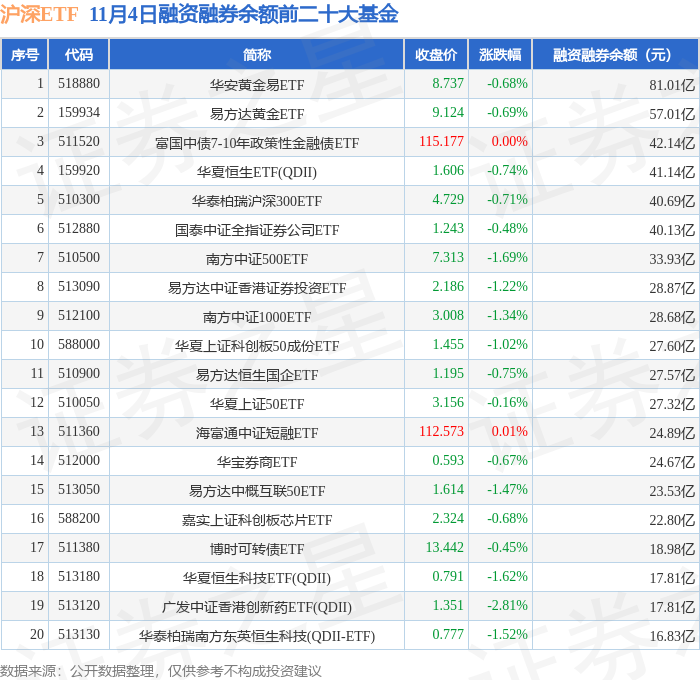The width and height of the screenshot is (700, 680).
Task: Click the balance value 40.69亿
Action: pos(672,201)
